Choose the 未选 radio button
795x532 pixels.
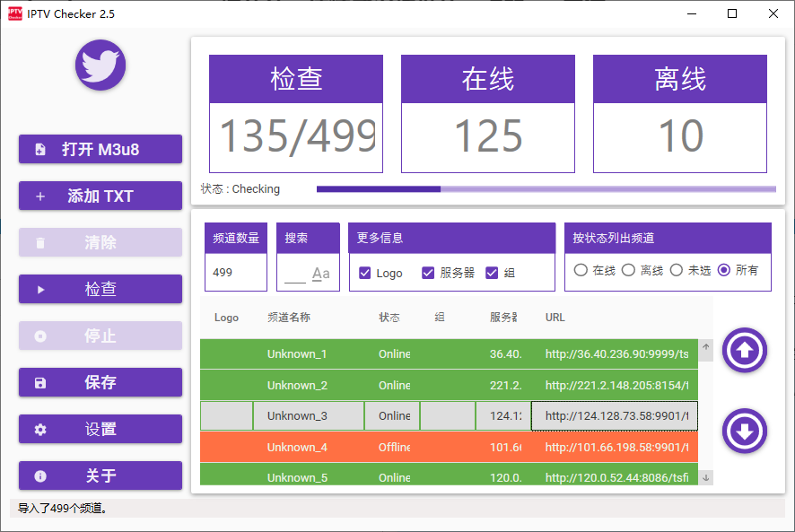677,270
